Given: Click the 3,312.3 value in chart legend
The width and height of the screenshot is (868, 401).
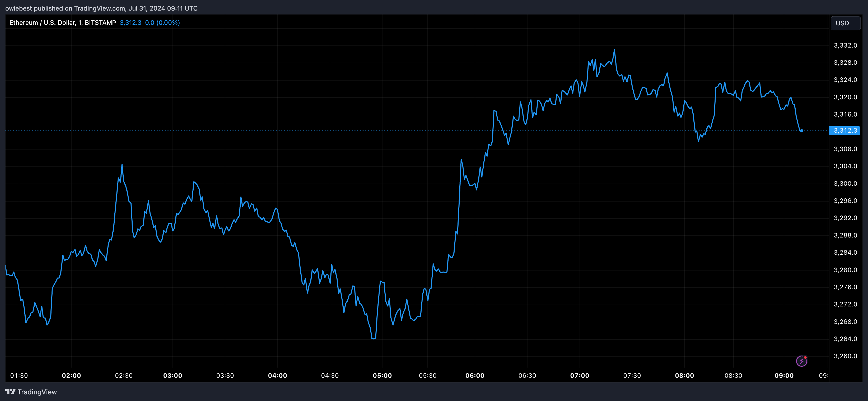Looking at the screenshot, I should 130,22.
